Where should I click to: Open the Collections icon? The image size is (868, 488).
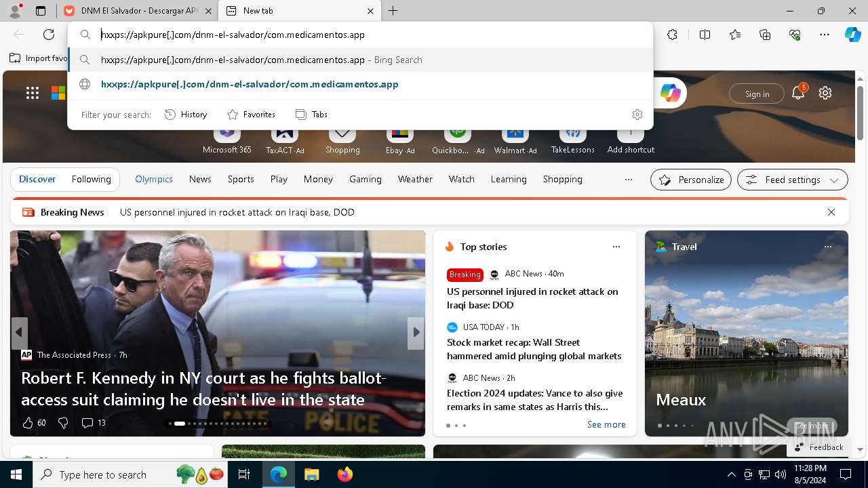click(x=765, y=35)
